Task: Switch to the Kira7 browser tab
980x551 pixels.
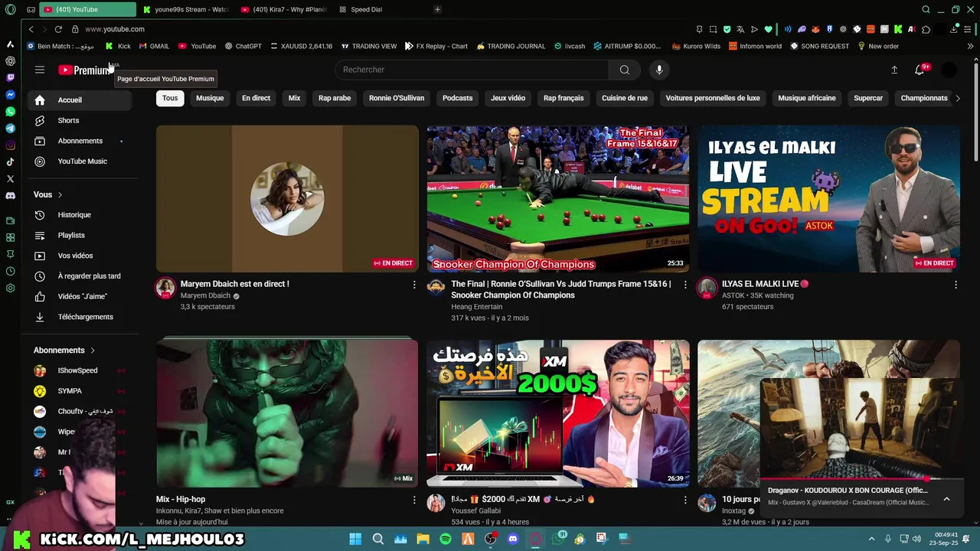Action: tap(283, 9)
